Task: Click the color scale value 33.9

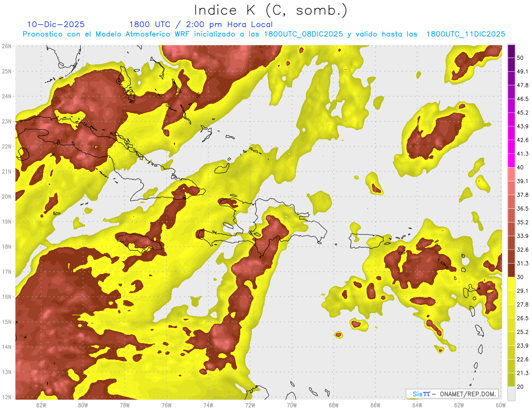Action: click(522, 236)
